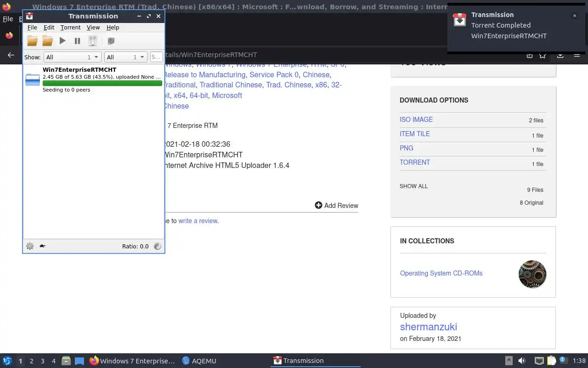This screenshot has height=368, width=588.
Task: Click the 'Traditional Chinese' tag
Action: 231,85
